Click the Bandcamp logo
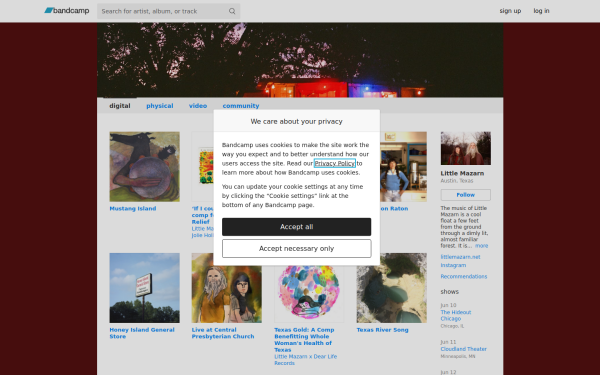 pyautogui.click(x=67, y=11)
